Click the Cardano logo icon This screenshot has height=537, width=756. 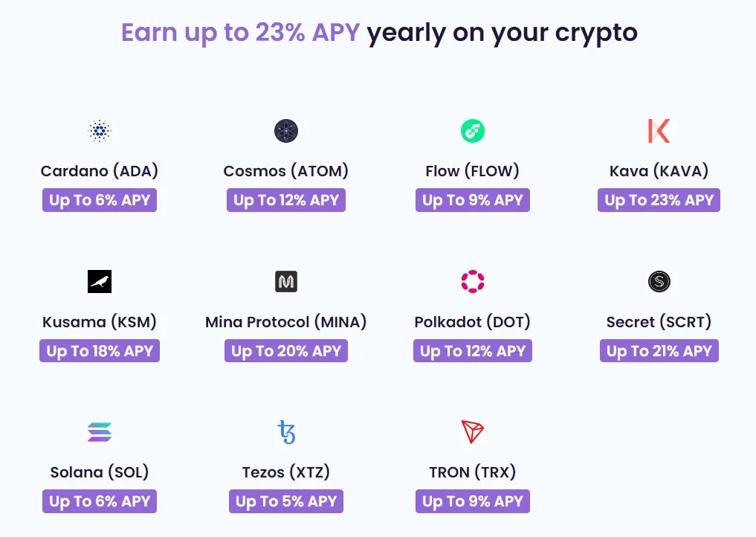(99, 131)
